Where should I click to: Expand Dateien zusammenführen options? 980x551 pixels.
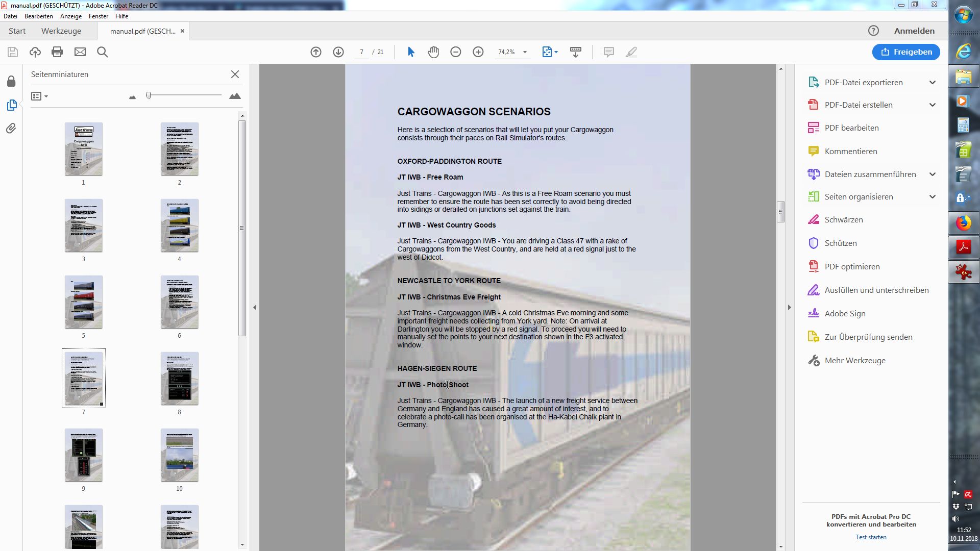click(x=933, y=174)
